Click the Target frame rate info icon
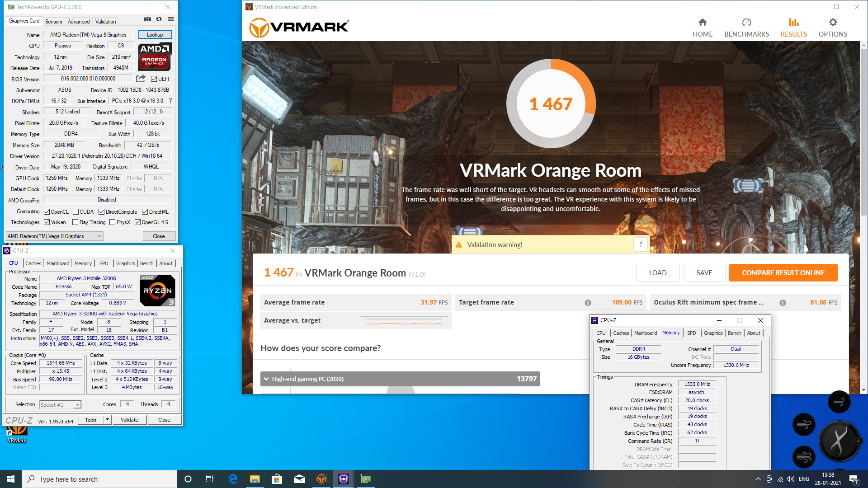 click(x=588, y=303)
